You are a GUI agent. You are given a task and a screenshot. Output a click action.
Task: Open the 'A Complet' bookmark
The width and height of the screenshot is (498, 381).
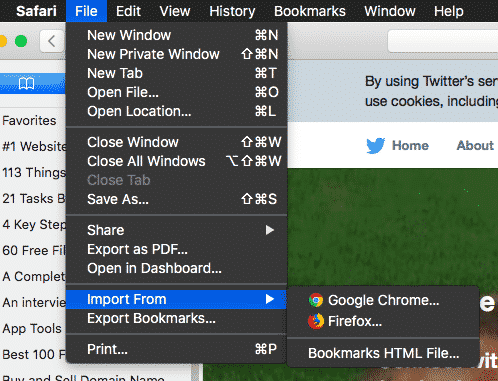(x=34, y=276)
